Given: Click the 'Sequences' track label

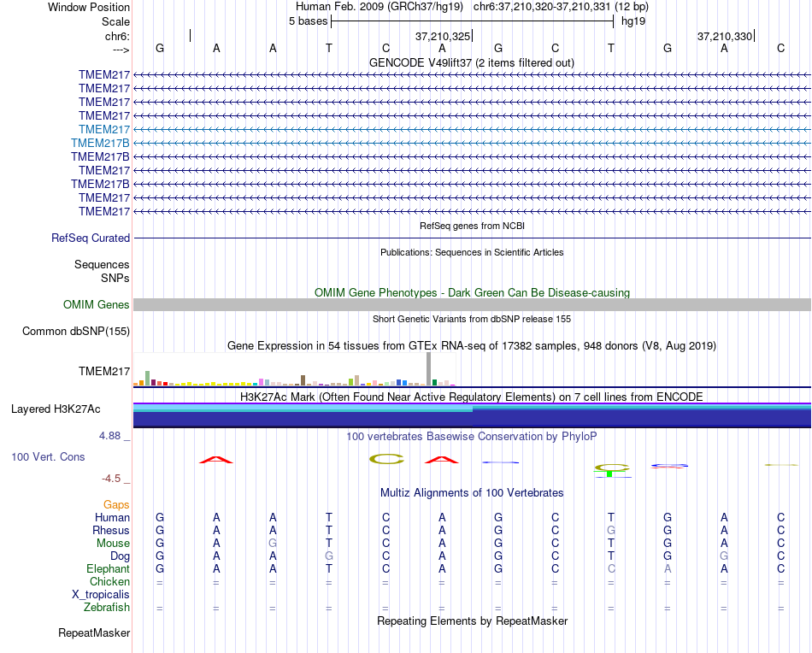Looking at the screenshot, I should tap(102, 265).
